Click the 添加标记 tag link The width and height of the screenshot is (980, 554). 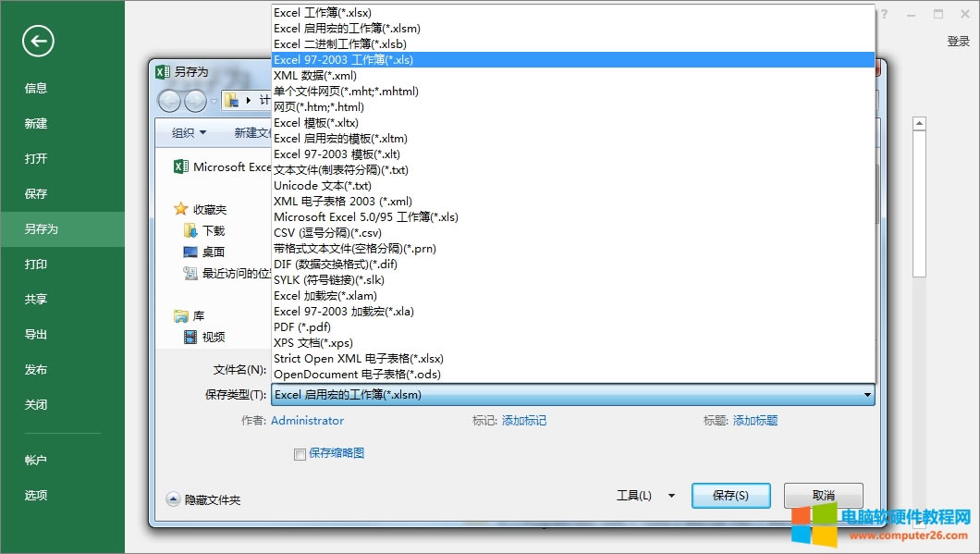point(523,421)
